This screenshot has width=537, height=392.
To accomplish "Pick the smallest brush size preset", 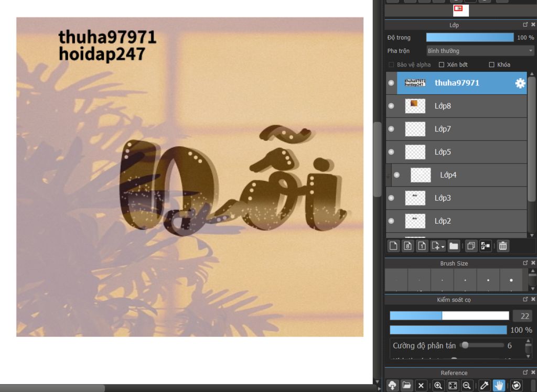I will 396,280.
